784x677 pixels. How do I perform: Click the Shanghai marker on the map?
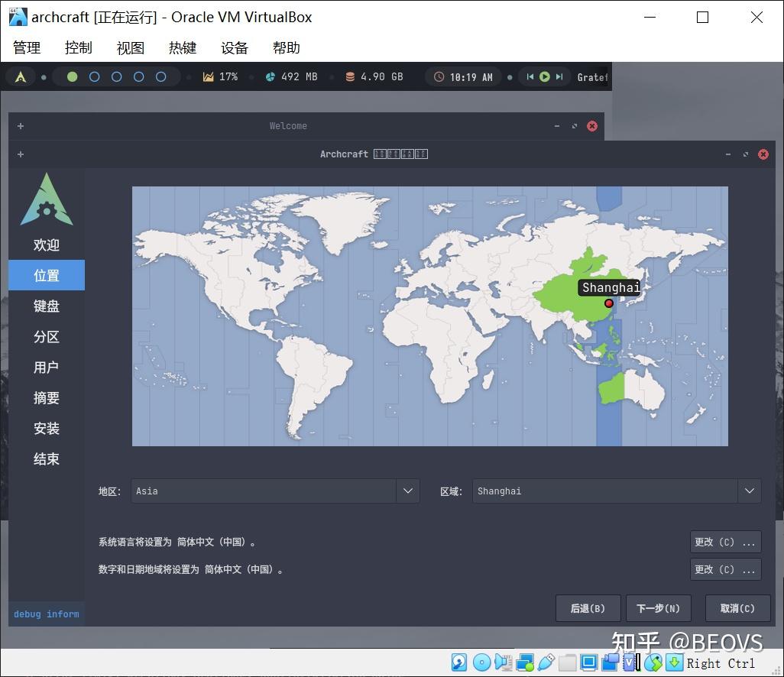608,303
